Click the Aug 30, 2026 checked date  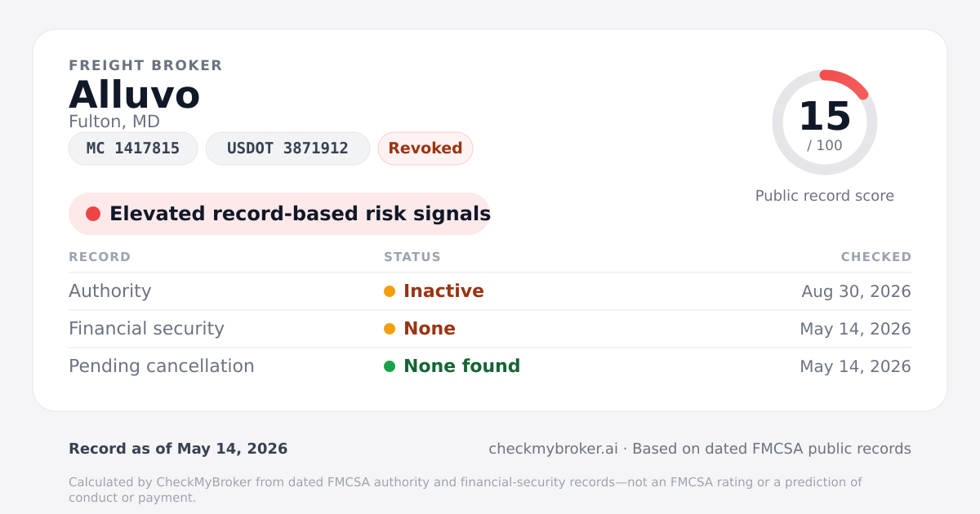pos(857,291)
